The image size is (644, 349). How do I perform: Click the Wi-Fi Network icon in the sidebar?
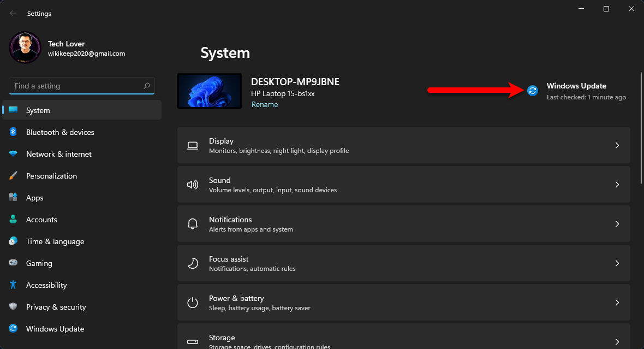[x=13, y=153]
